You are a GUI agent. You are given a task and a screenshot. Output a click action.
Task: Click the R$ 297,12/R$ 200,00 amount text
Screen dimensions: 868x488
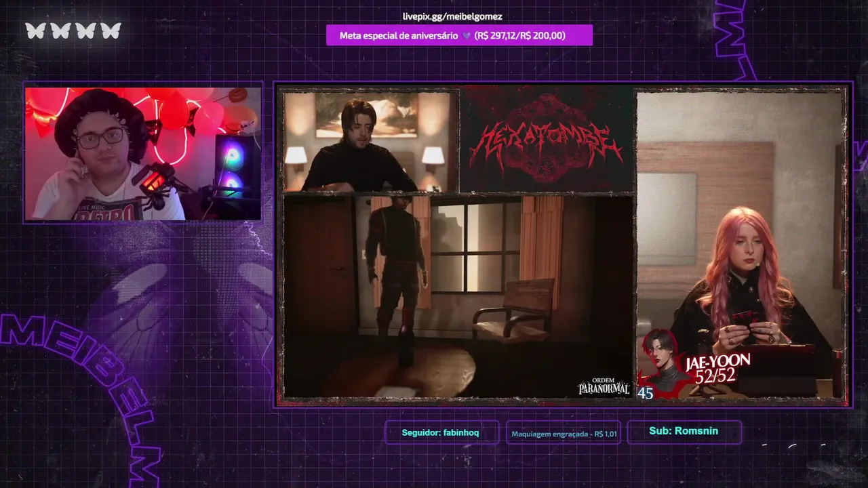[519, 35]
